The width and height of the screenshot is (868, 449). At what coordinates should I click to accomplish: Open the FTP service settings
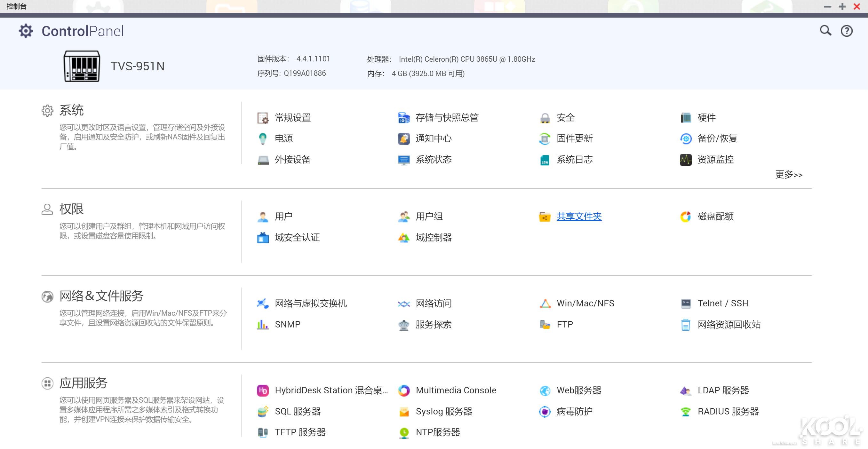point(564,324)
